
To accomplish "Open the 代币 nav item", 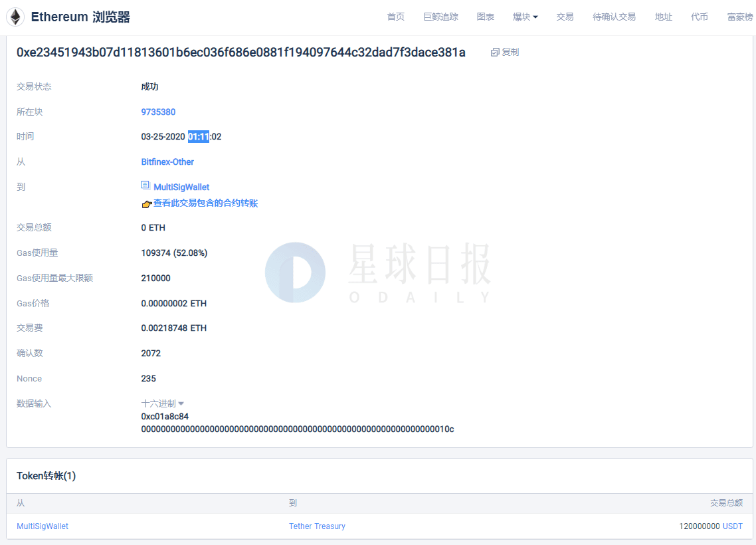I will pos(700,17).
